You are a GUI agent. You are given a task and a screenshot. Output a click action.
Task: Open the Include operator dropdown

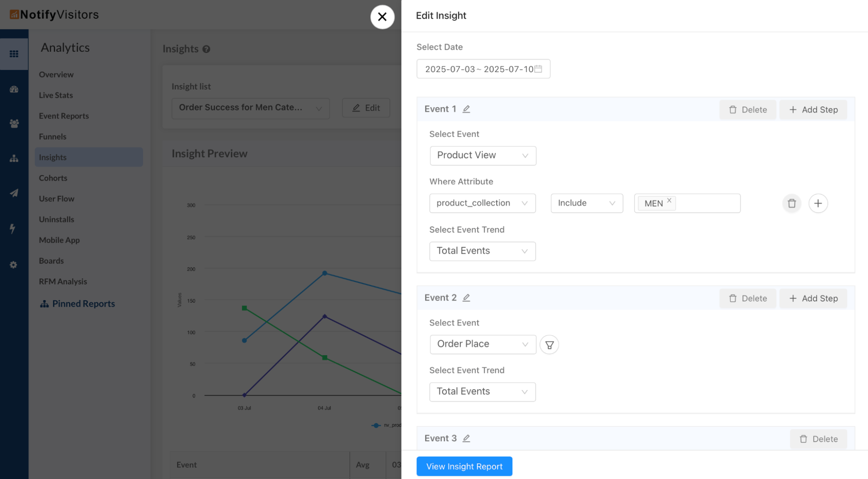[587, 203]
